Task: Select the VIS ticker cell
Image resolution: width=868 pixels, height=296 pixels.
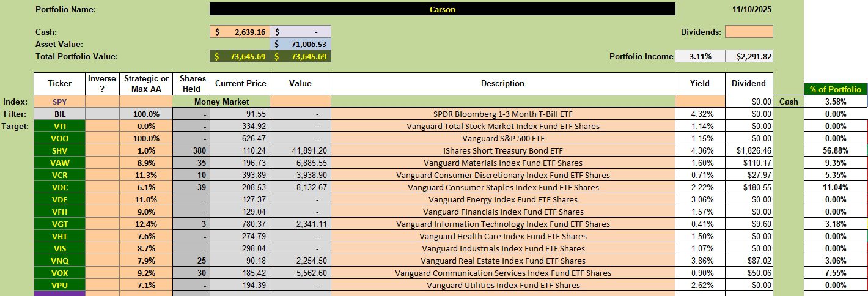Action: pos(59,248)
